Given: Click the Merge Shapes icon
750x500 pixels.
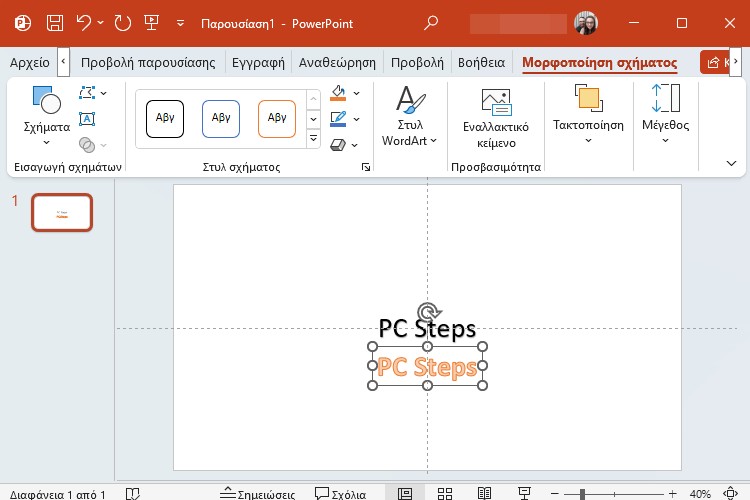Looking at the screenshot, I should [x=87, y=144].
